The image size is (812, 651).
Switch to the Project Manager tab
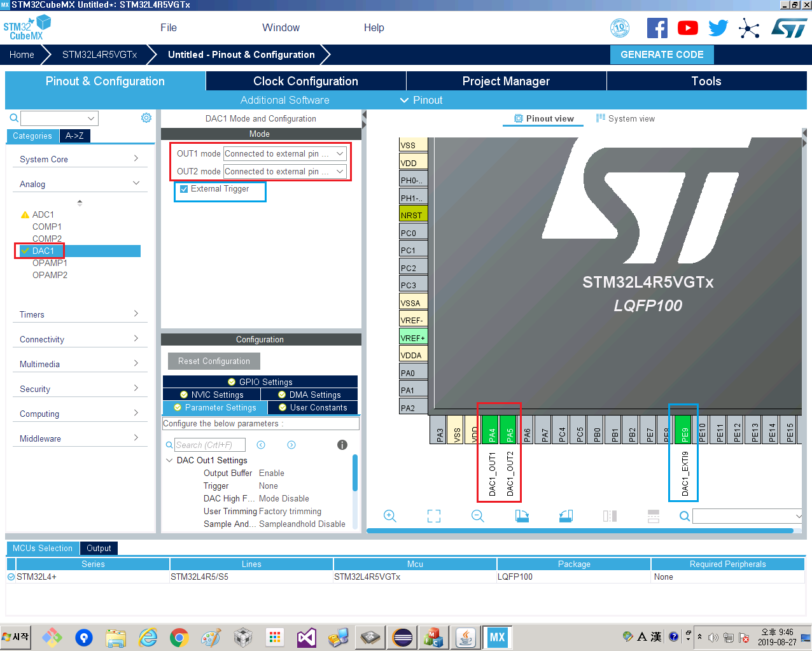click(506, 81)
